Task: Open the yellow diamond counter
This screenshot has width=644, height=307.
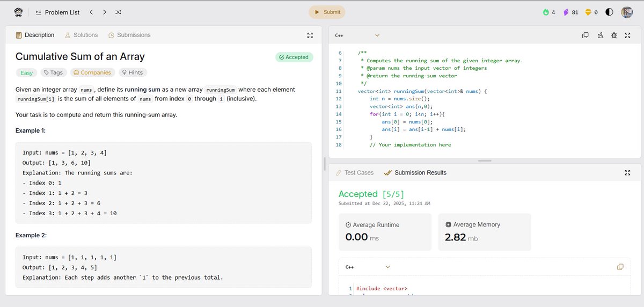Action: (591, 12)
